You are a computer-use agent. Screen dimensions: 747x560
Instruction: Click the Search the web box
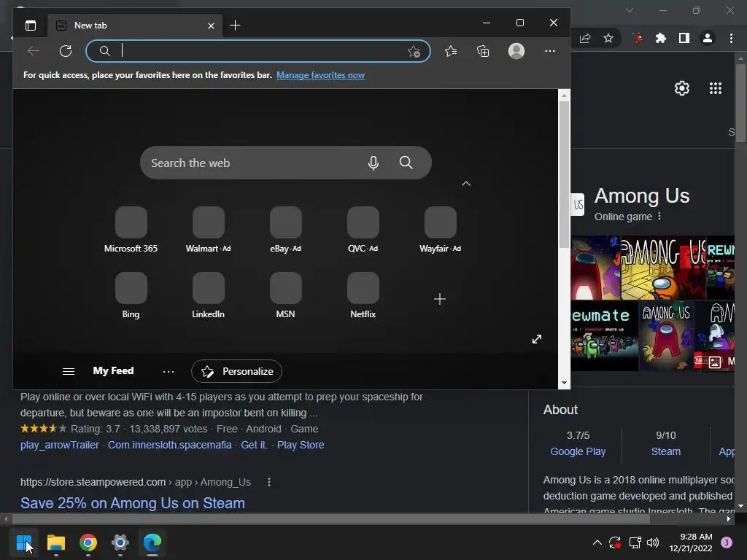(286, 163)
